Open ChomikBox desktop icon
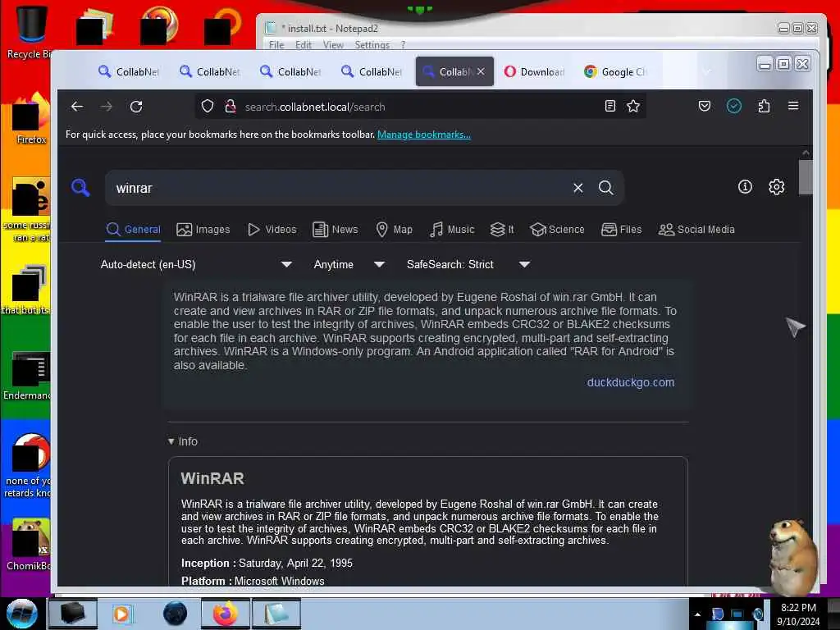 pyautogui.click(x=30, y=544)
